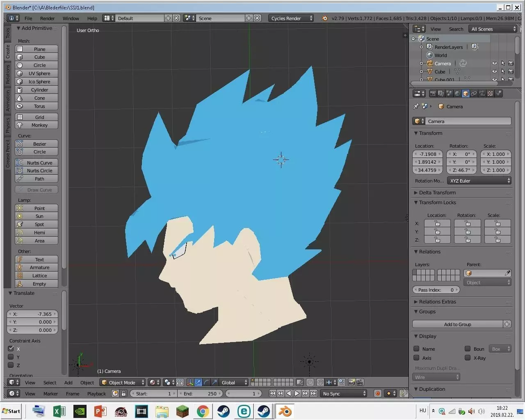Expand the Relations Extras panel
Viewport: 525px width, 420px height.
(x=415, y=301)
